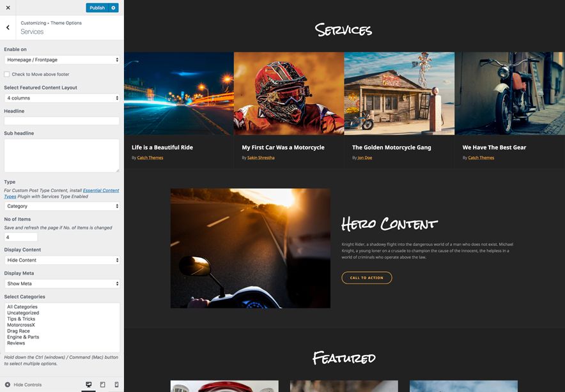Open the Display Content dropdown
Screen dimensions: 565x392
click(61, 260)
